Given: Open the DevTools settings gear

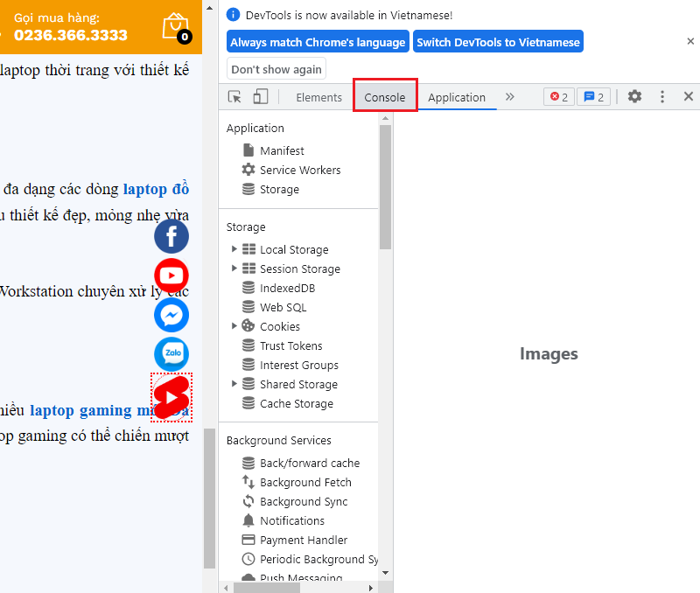Looking at the screenshot, I should (x=634, y=97).
